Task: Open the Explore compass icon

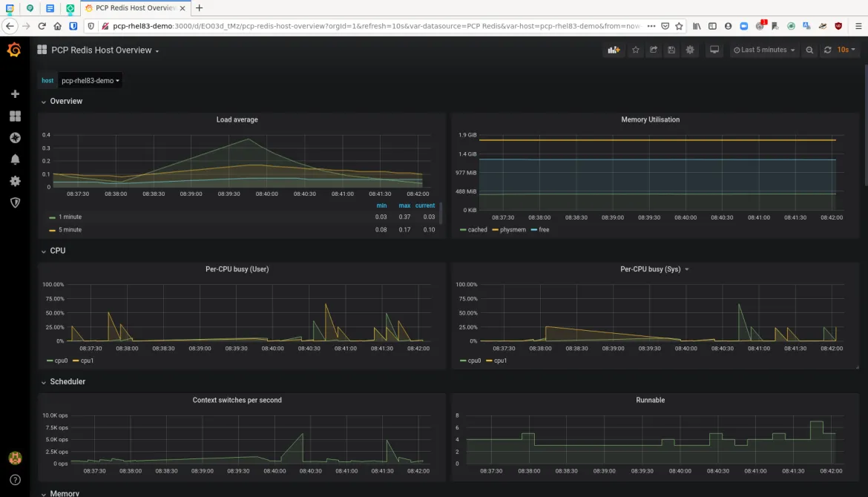Action: pyautogui.click(x=15, y=138)
